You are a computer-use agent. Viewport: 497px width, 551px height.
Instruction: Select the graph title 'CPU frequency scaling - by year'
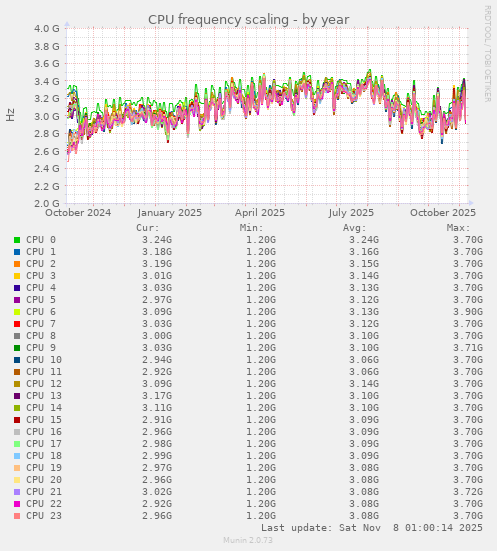(248, 20)
